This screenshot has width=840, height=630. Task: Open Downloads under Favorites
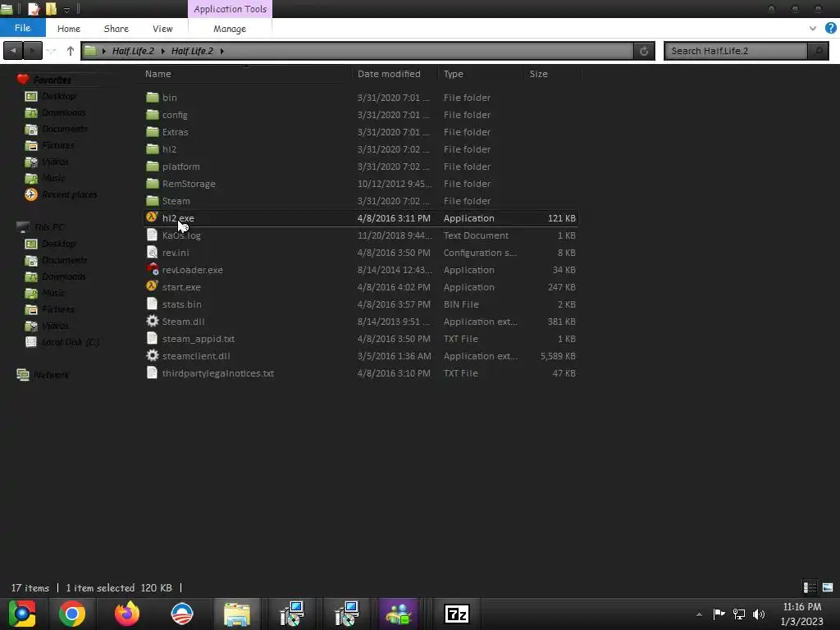click(63, 112)
